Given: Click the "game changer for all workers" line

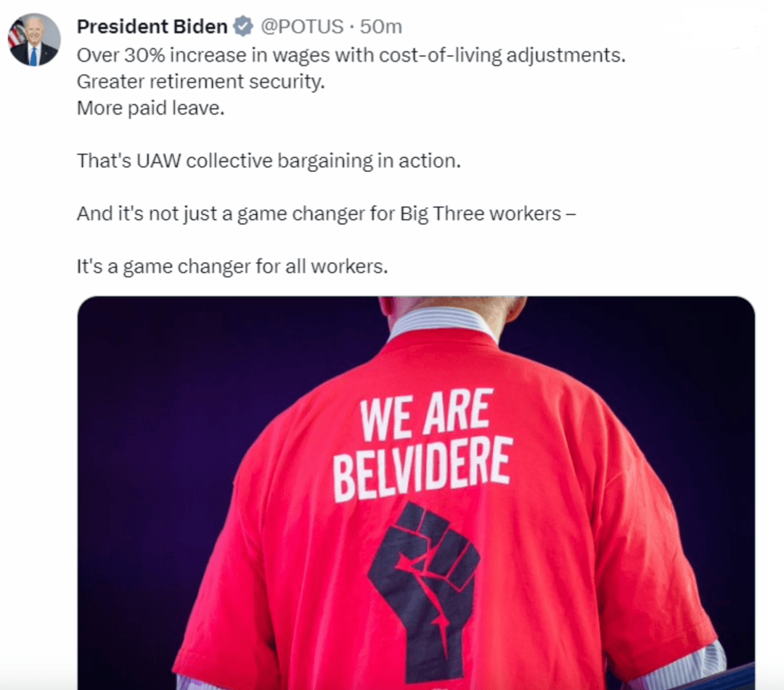Looking at the screenshot, I should point(232,267).
